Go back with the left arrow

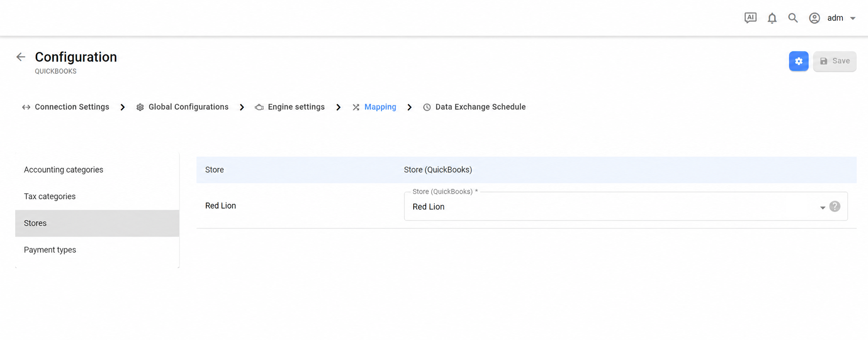point(21,57)
